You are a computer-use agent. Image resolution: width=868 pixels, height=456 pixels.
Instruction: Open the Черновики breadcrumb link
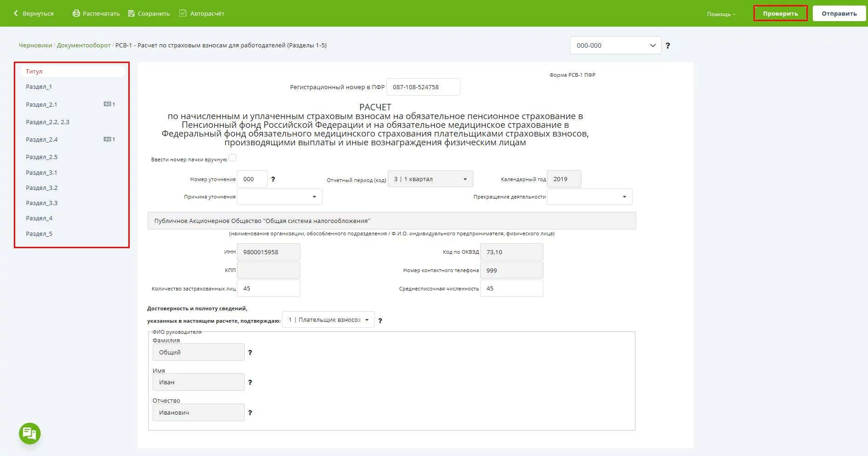35,45
